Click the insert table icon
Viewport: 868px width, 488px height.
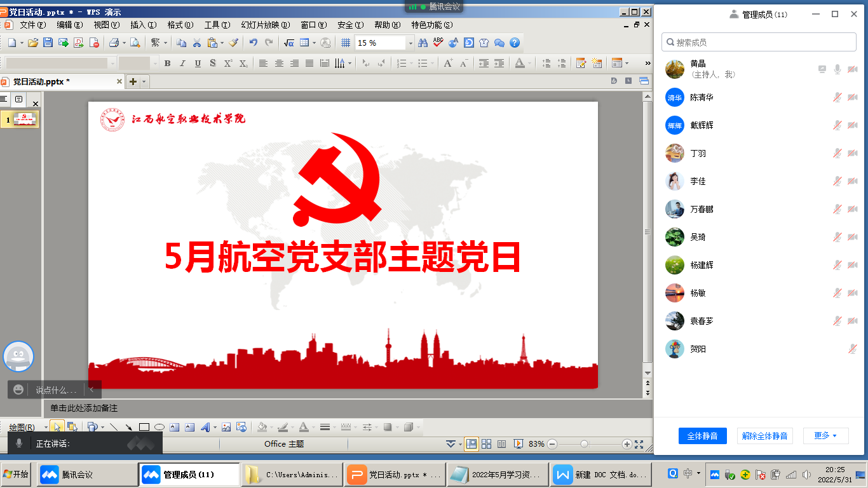coord(304,43)
